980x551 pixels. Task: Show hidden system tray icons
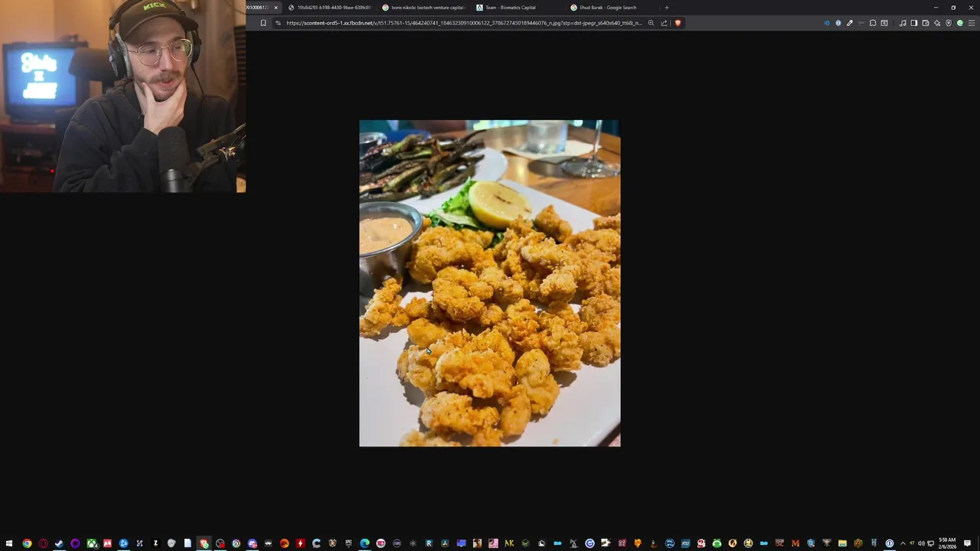tap(903, 543)
